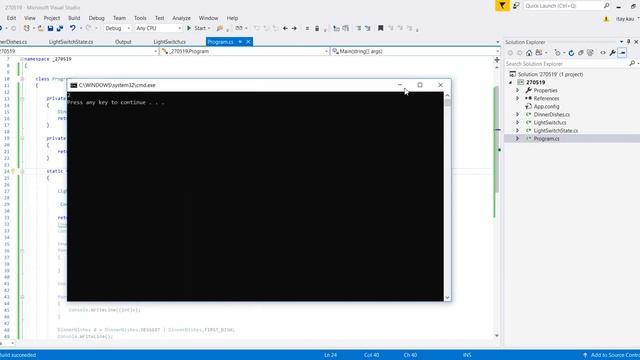Open the Debug menu

96,18
